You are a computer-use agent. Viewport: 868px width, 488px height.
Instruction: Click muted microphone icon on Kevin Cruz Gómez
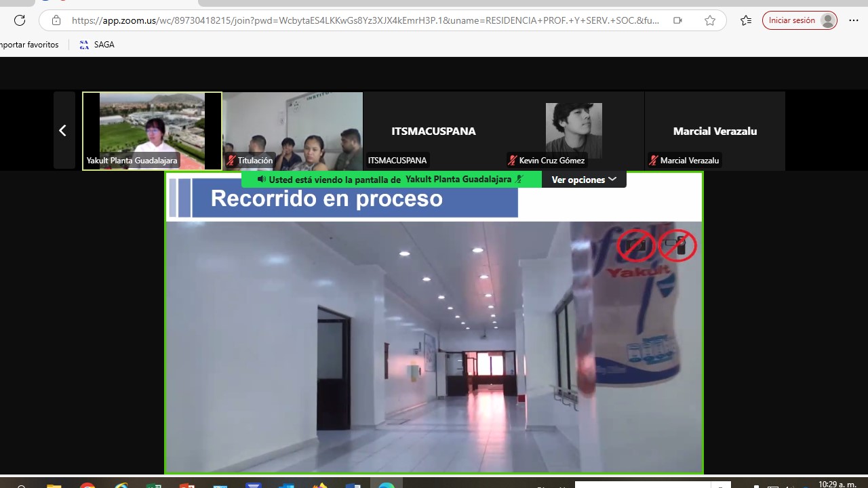point(513,161)
